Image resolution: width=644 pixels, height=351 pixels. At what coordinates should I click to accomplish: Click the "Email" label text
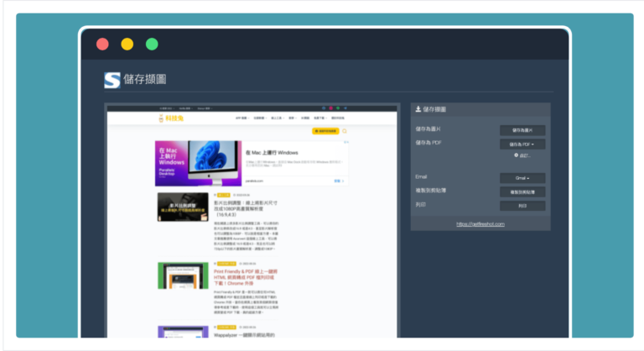(x=421, y=177)
